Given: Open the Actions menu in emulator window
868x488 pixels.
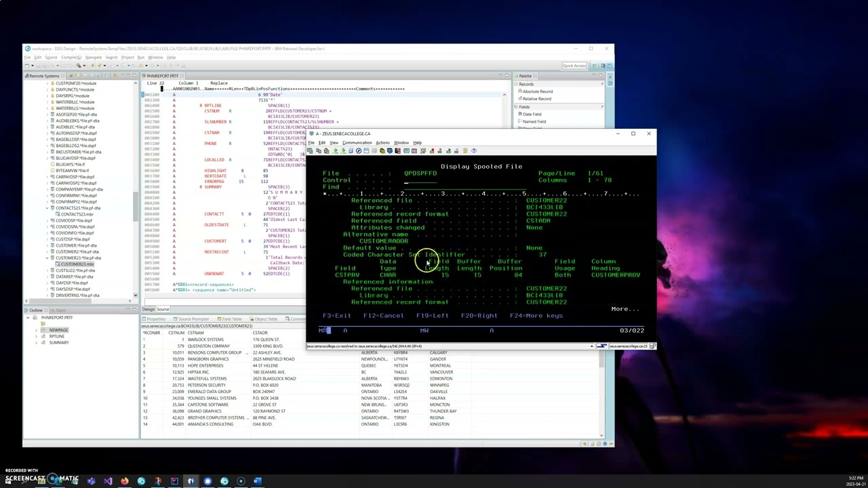Looking at the screenshot, I should click(382, 142).
